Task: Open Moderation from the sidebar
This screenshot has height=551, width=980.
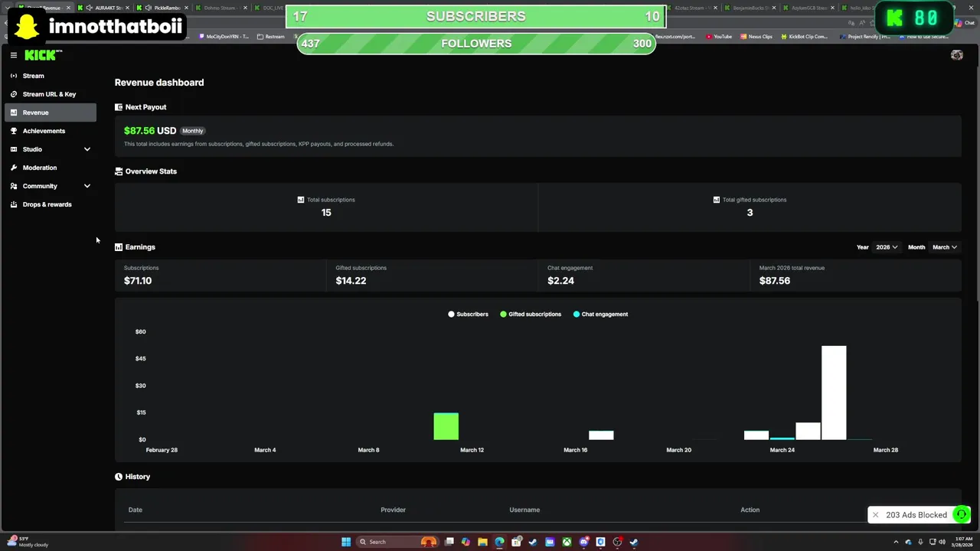Action: tap(51, 168)
